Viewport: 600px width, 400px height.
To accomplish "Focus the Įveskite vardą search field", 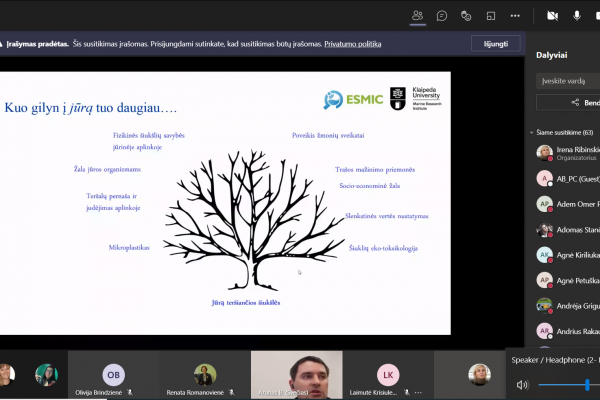I will coord(568,81).
